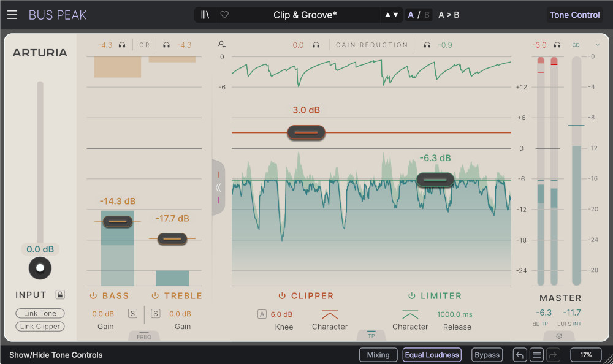
Task: Open the edit history list icon
Action: coord(536,355)
